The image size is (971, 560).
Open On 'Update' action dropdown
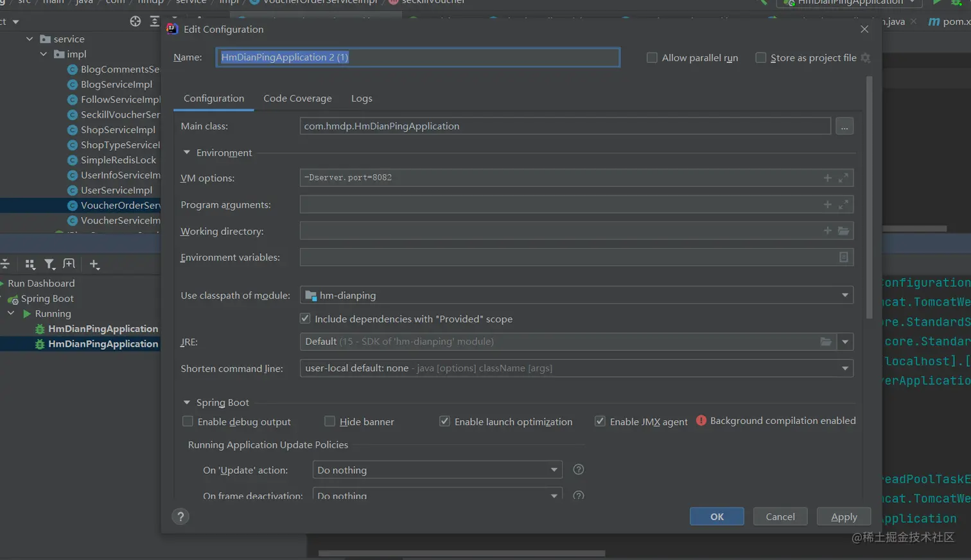click(x=437, y=470)
